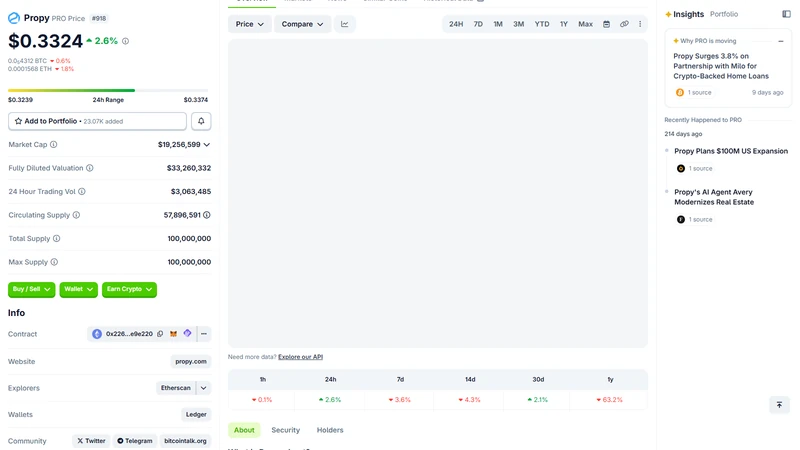Image resolution: width=800 pixels, height=450 pixels.
Task: Open the Earn Crypto dropdown
Action: pos(129,289)
